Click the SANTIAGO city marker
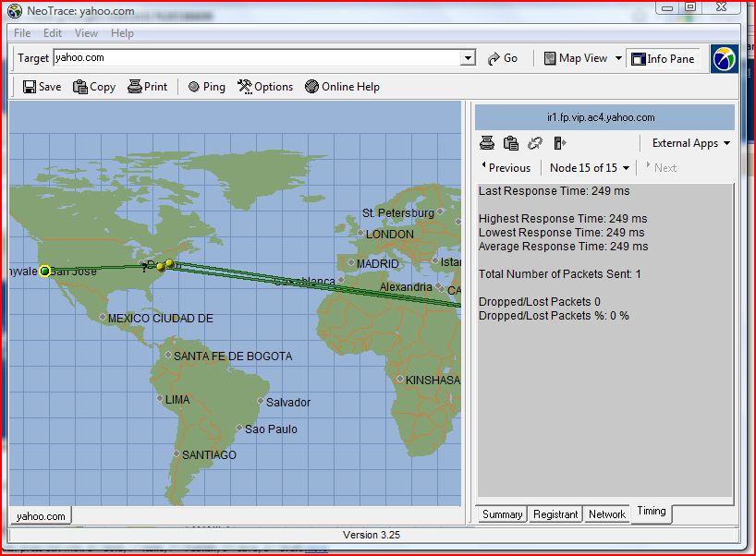The height and width of the screenshot is (556, 756). [x=177, y=453]
